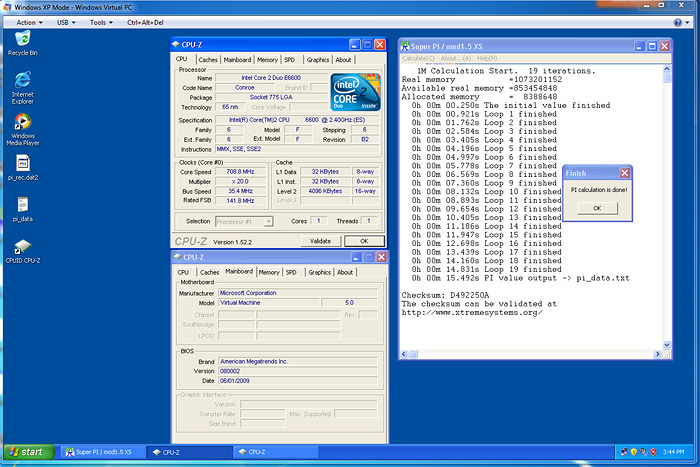Open the Processor #1 selection combo box
This screenshot has width=700, height=467.
pos(240,221)
